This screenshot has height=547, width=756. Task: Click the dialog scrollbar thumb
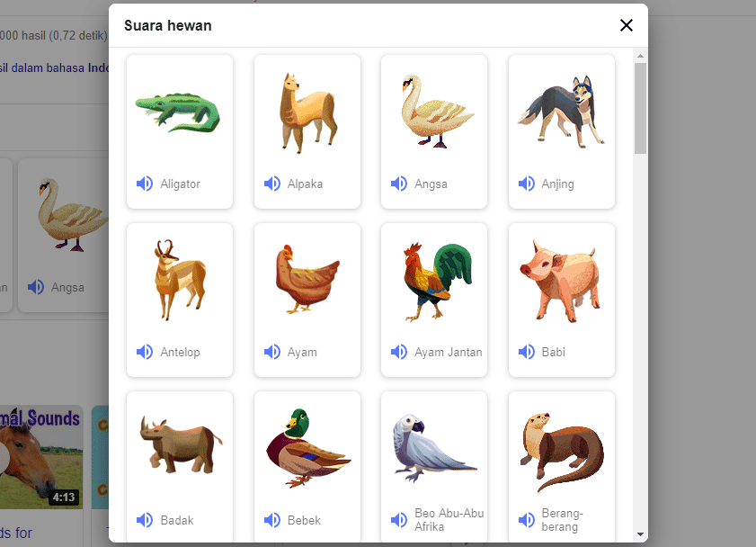640,109
